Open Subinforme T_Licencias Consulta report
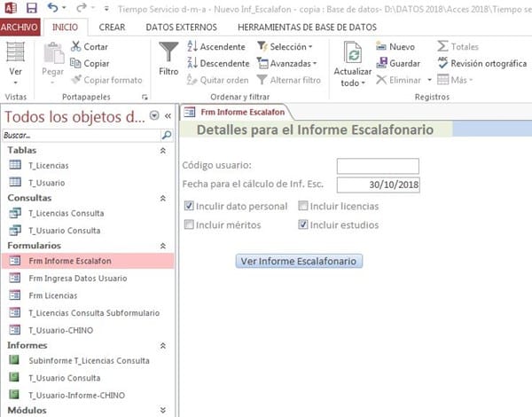The width and height of the screenshot is (532, 417). 89,360
